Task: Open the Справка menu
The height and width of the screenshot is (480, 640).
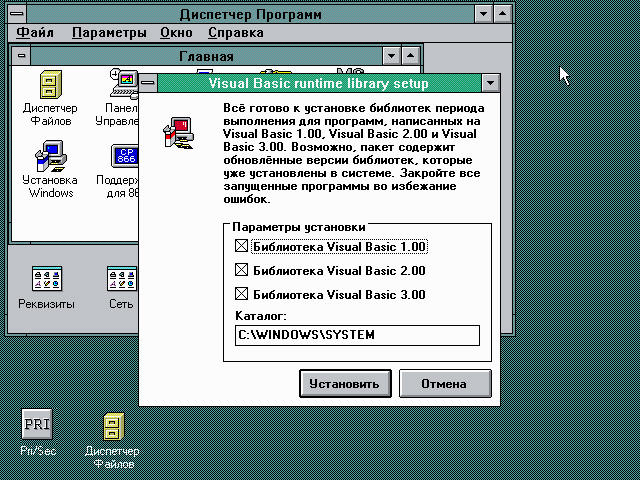Action: click(236, 33)
